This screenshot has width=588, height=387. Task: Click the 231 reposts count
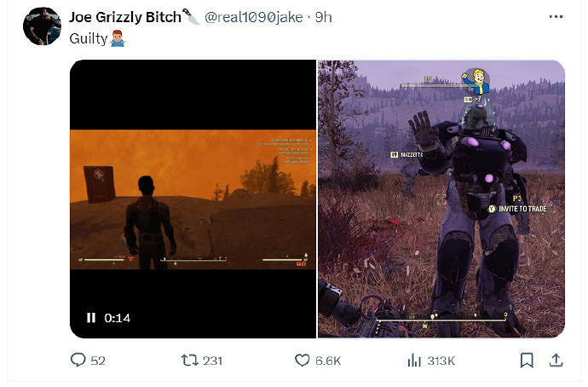213,361
